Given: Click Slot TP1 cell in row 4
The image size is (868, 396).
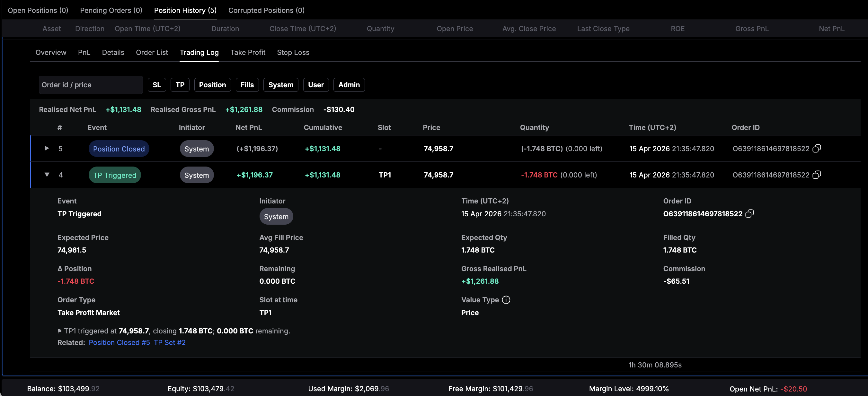Looking at the screenshot, I should 385,175.
